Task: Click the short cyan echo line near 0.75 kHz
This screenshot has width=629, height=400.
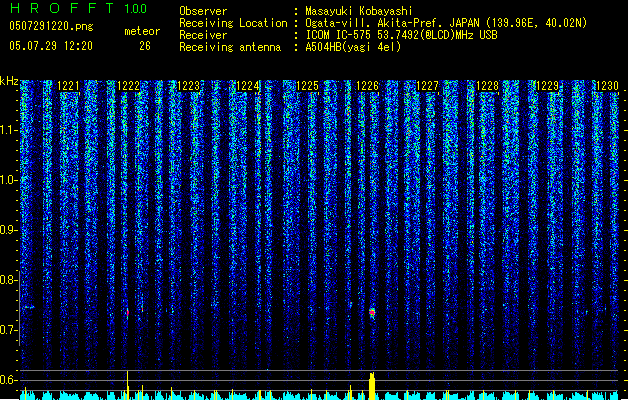Action: (28, 307)
